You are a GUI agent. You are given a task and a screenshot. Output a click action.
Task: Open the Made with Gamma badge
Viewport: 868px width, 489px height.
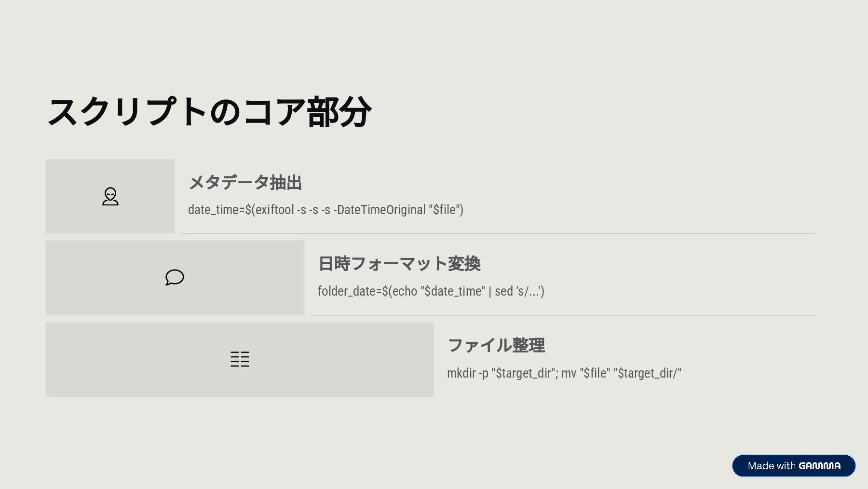click(x=793, y=466)
